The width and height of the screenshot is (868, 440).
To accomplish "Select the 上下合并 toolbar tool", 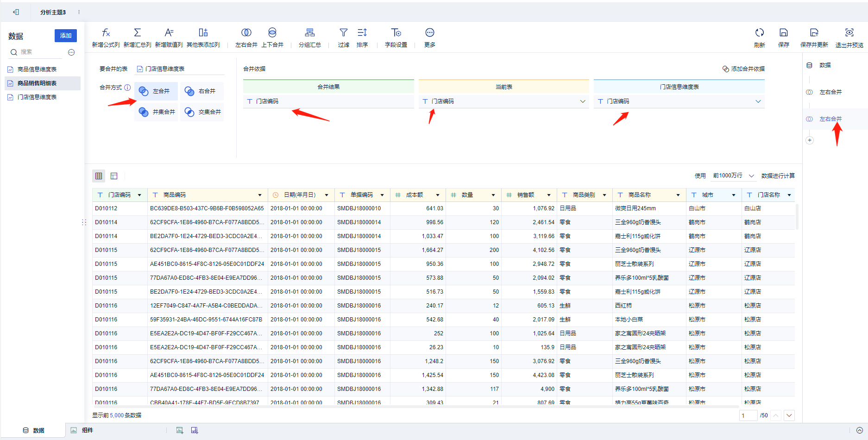I will pos(272,33).
